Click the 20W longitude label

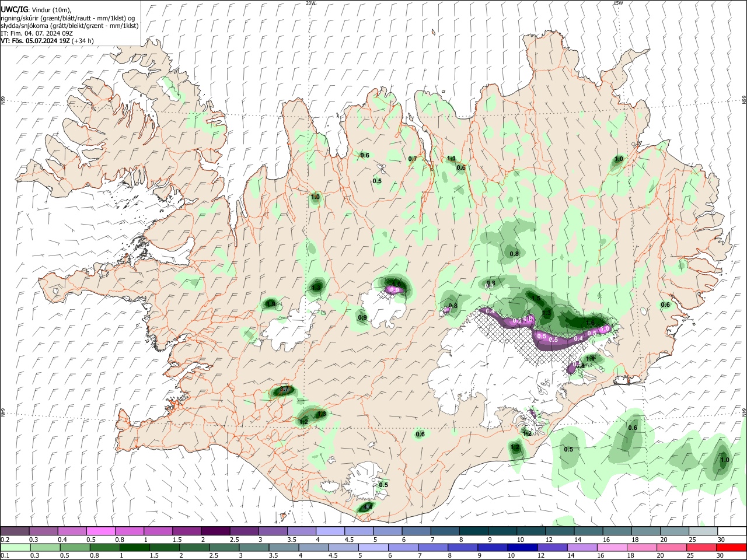[311, 3]
